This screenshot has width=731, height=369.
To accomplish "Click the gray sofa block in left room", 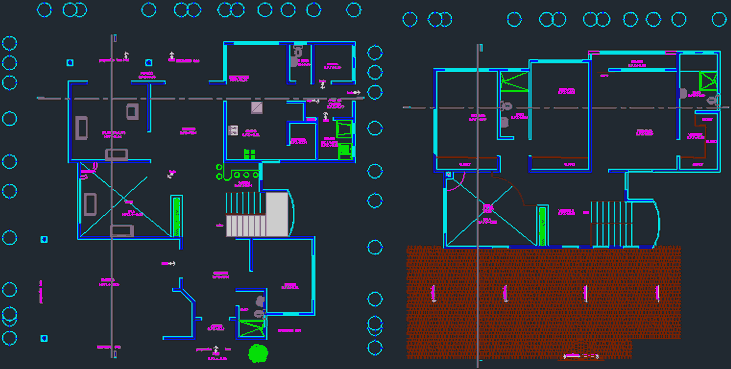I will (81, 128).
